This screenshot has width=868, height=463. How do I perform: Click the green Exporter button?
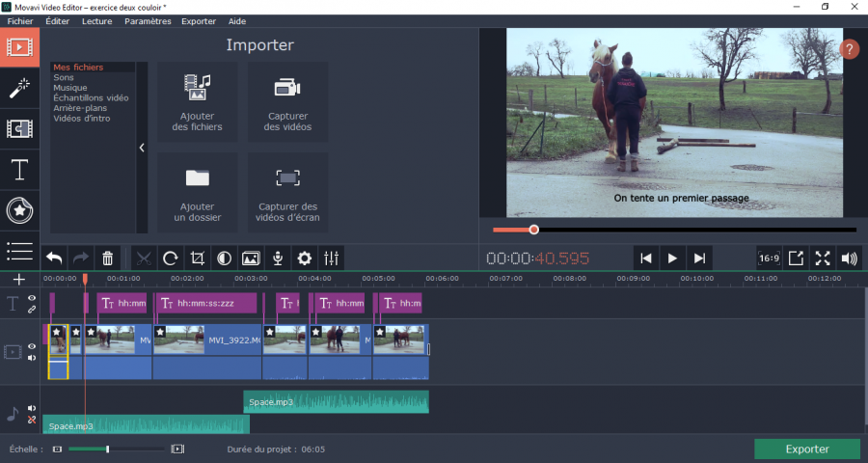806,449
